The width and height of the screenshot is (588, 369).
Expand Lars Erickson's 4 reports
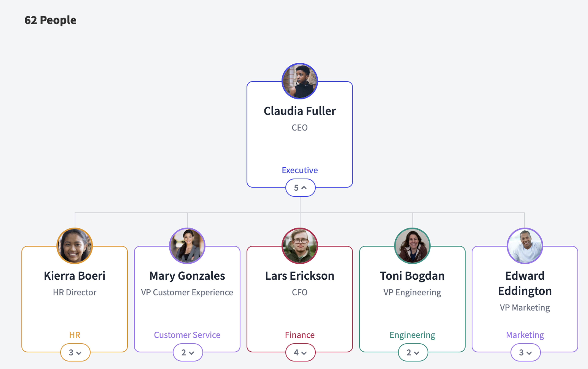[x=300, y=352]
